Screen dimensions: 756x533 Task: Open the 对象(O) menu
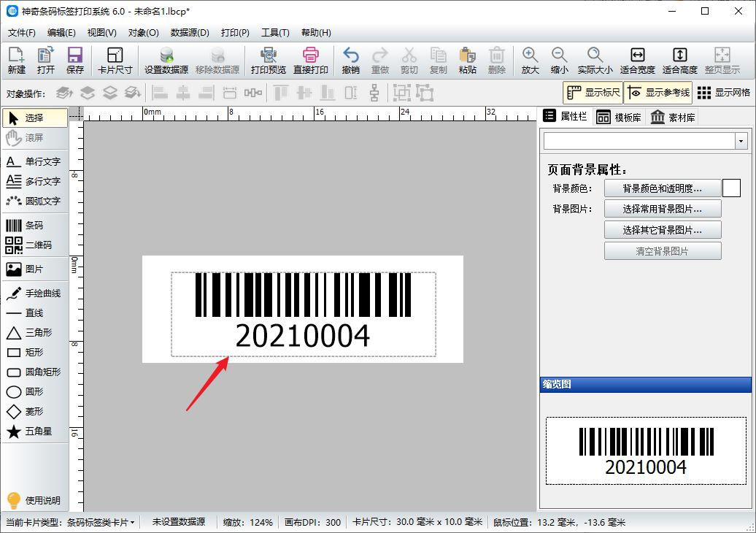coord(143,33)
